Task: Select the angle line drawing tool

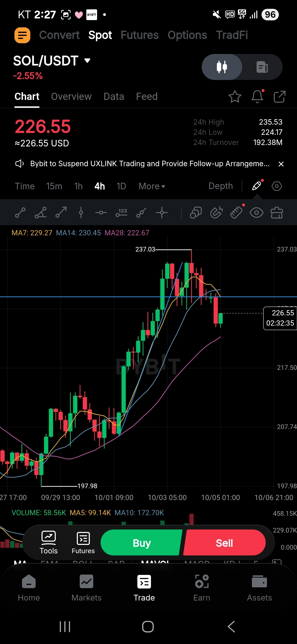Action: click(40, 213)
